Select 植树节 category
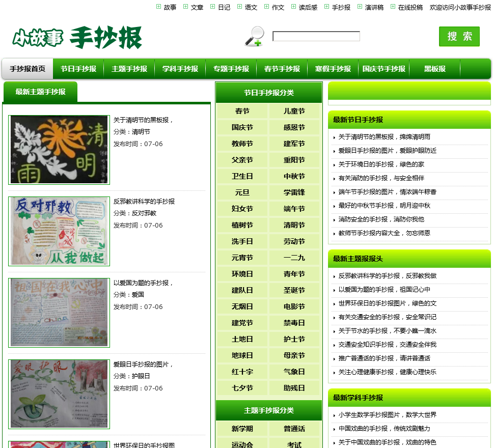This screenshot has width=493, height=448. click(x=242, y=225)
